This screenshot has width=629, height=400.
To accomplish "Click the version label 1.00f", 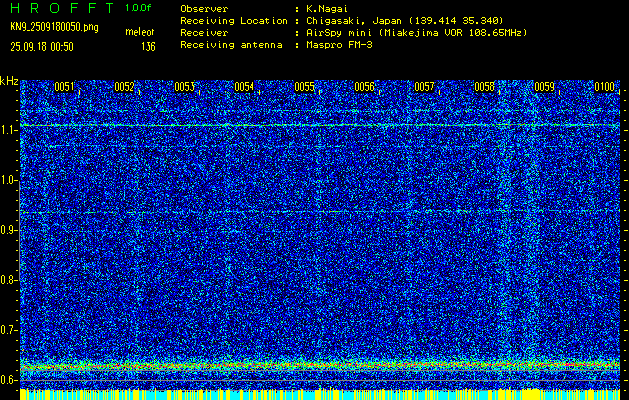I will (x=138, y=8).
